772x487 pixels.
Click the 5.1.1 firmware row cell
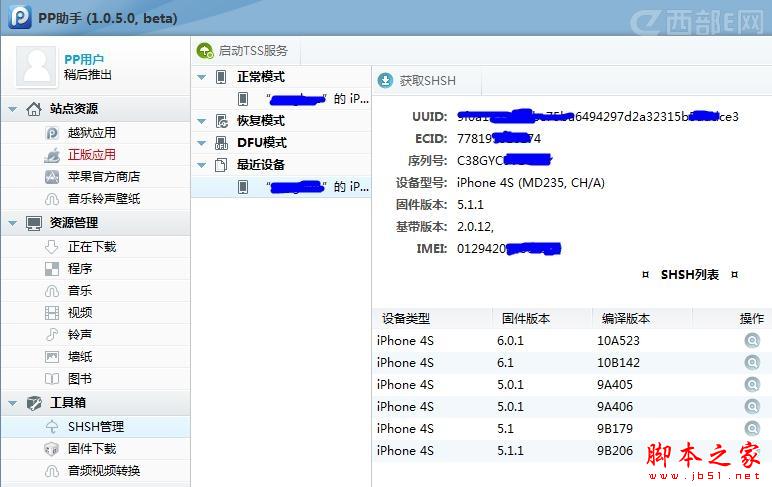(x=511, y=451)
